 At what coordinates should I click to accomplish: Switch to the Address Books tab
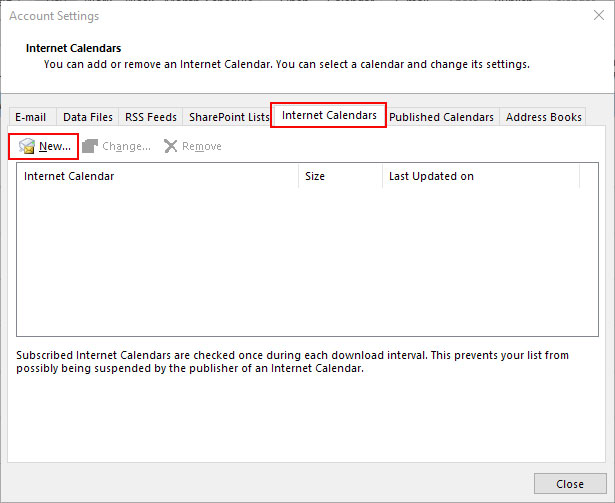coord(543,117)
